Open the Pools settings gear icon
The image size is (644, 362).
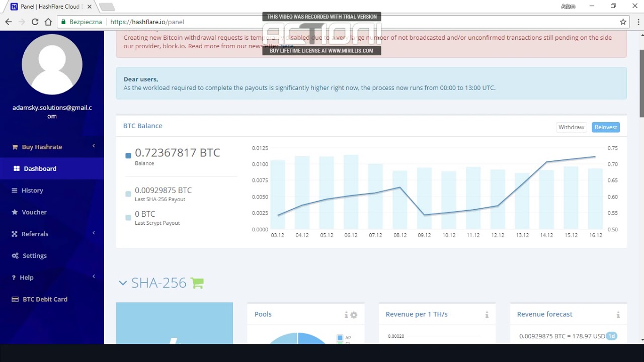click(x=354, y=315)
